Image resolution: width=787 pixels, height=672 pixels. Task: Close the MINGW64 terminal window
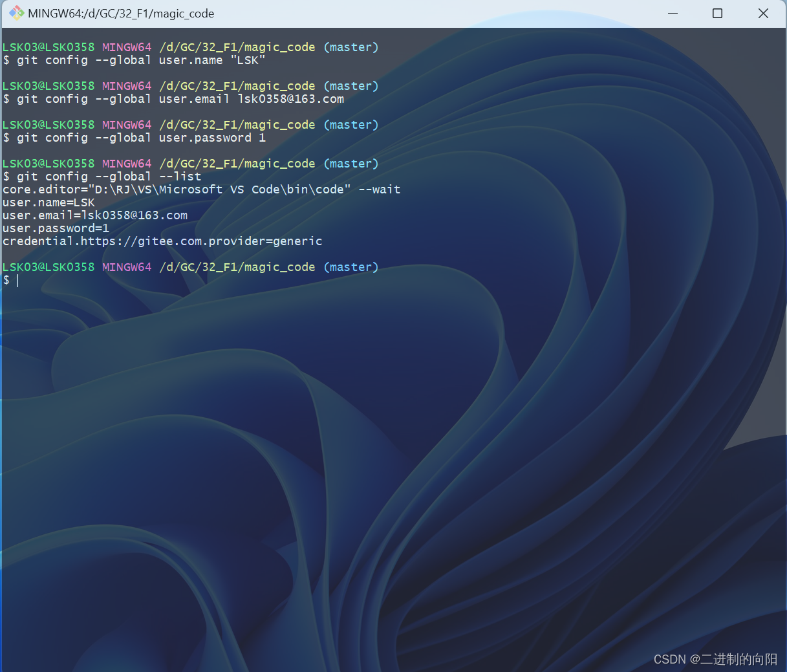tap(763, 13)
